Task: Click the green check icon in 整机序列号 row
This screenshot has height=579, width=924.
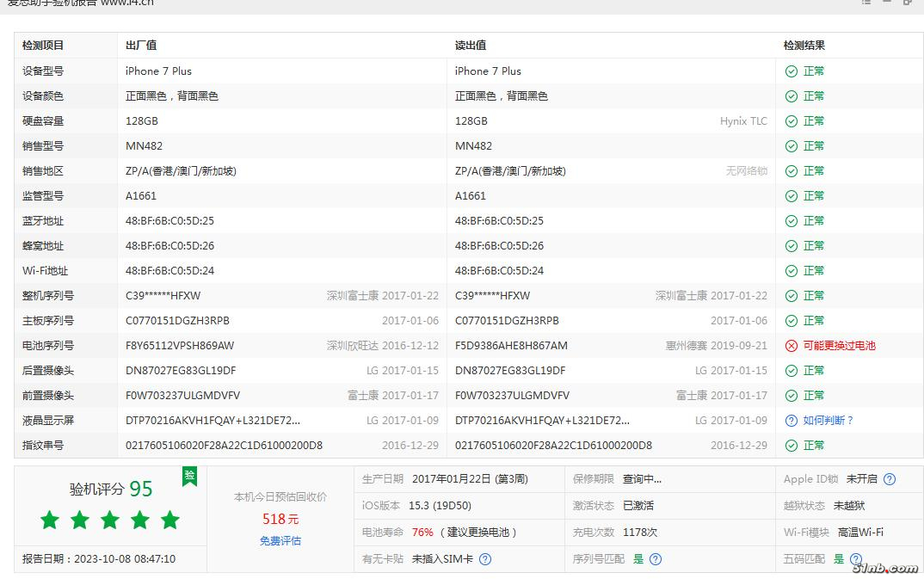Action: pos(792,296)
